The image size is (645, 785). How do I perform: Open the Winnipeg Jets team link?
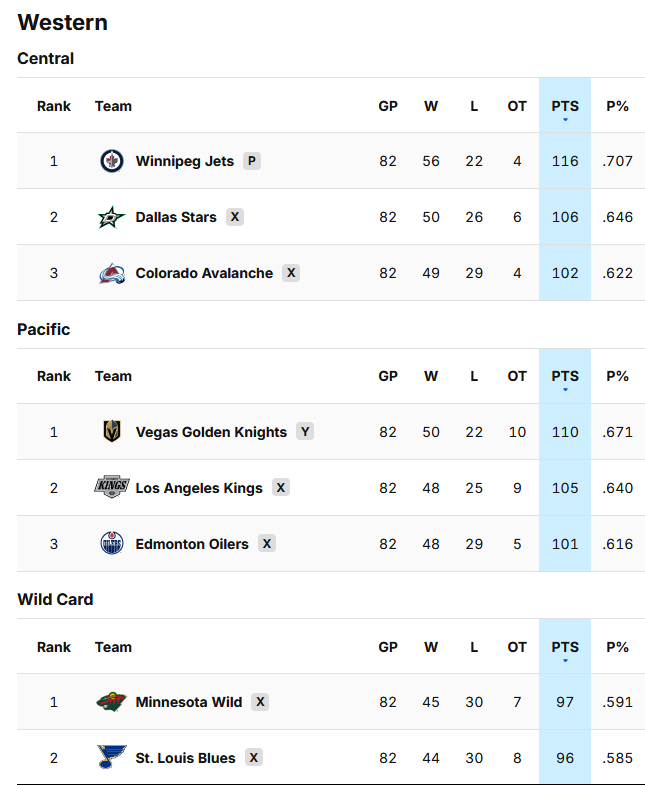click(184, 161)
